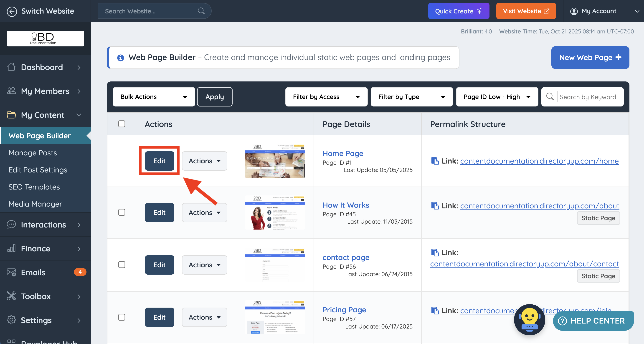Click the Switch Website back arrow icon
This screenshot has width=644, height=344.
pos(12,11)
